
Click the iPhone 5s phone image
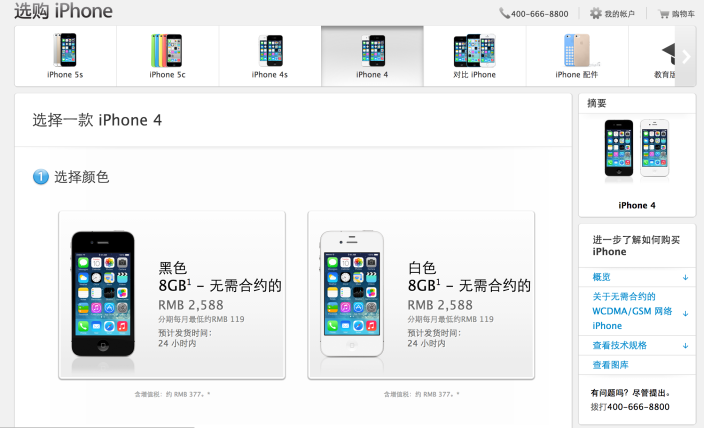tap(65, 50)
